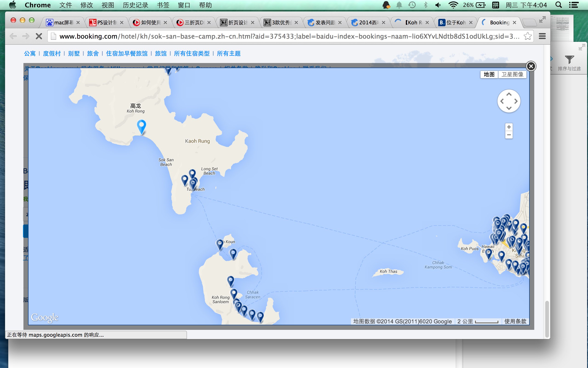Zoom in with the map plus button
The image size is (588, 368).
point(509,127)
